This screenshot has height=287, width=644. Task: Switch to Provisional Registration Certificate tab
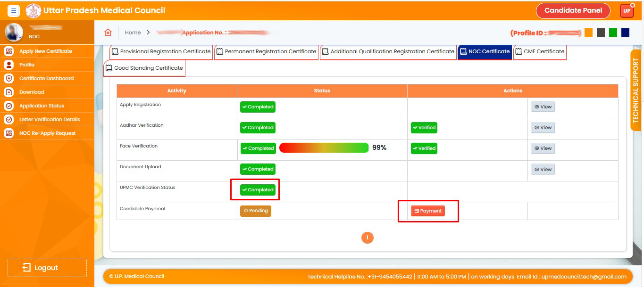point(161,51)
